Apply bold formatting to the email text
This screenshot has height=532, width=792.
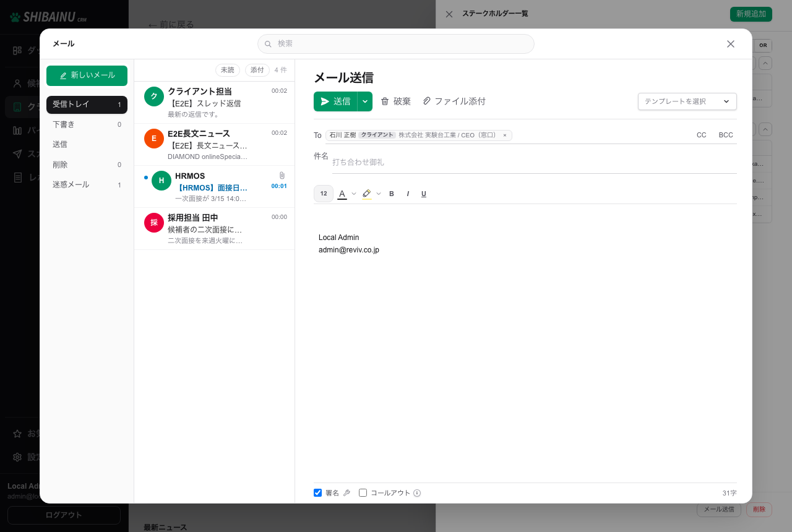click(x=392, y=194)
